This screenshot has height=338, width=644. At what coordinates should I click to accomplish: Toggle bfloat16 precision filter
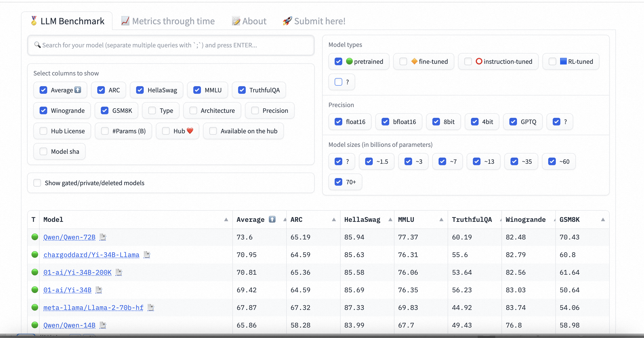pos(385,122)
